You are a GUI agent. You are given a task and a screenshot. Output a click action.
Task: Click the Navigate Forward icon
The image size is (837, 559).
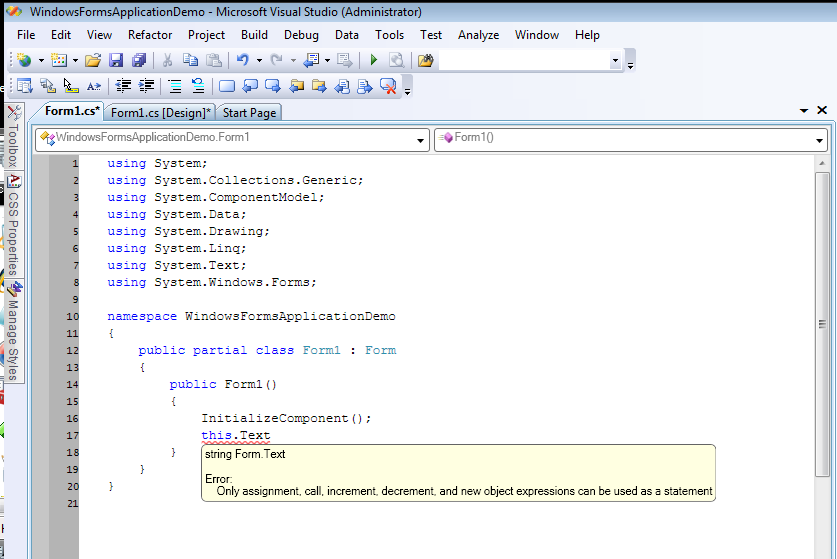(x=344, y=60)
